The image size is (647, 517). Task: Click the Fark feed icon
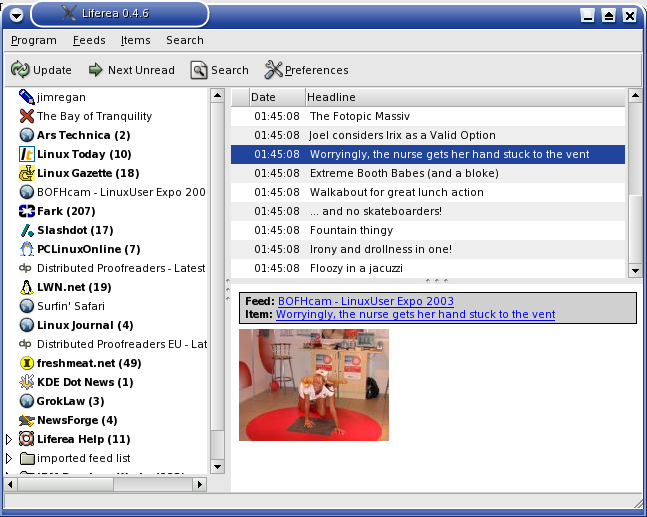pos(27,211)
